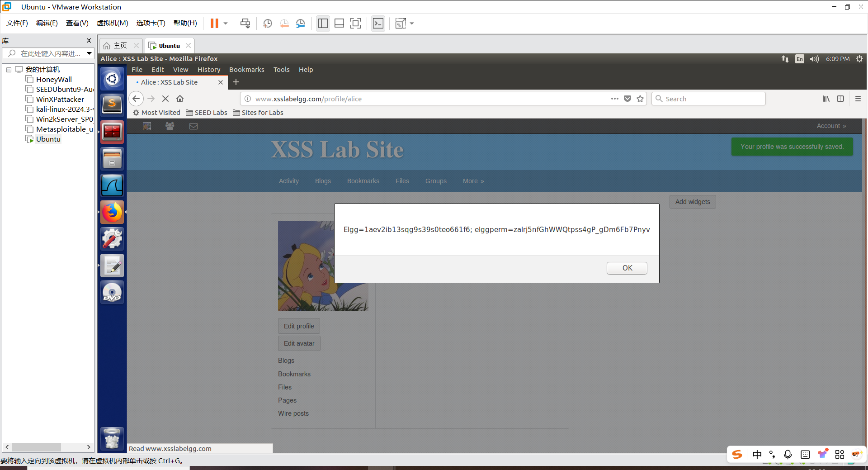Image resolution: width=868 pixels, height=470 pixels.
Task: Open the 文件(F) menu
Action: pyautogui.click(x=17, y=23)
